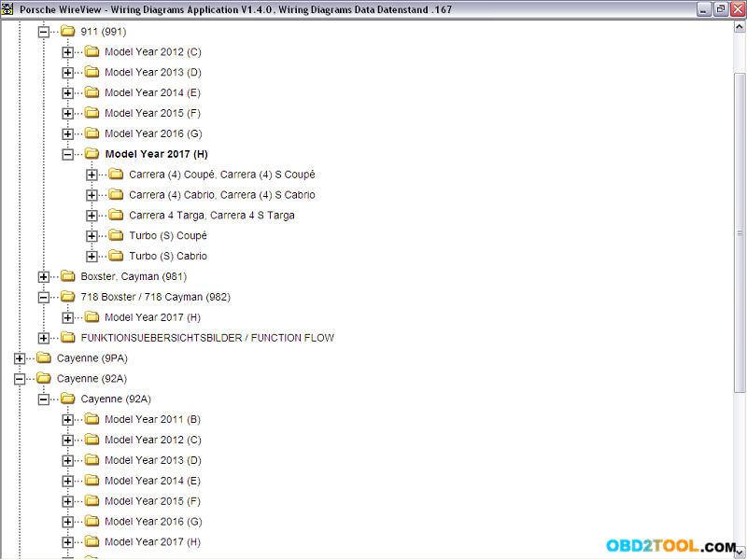
Task: Expand 911 Model Year 2013 (D) node
Action: point(67,73)
